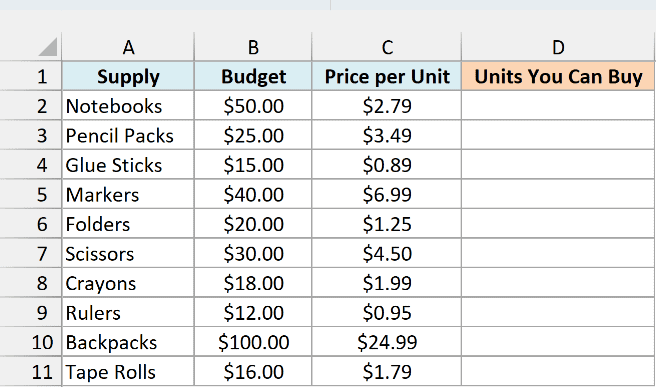Click the $40.00 budget cell
Screen dimensions: 656x387
point(253,194)
